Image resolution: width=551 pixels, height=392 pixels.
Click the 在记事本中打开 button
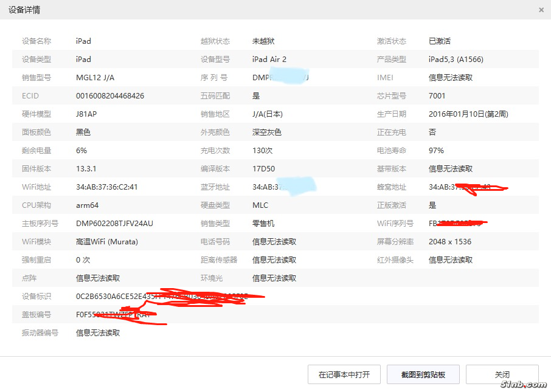click(344, 374)
